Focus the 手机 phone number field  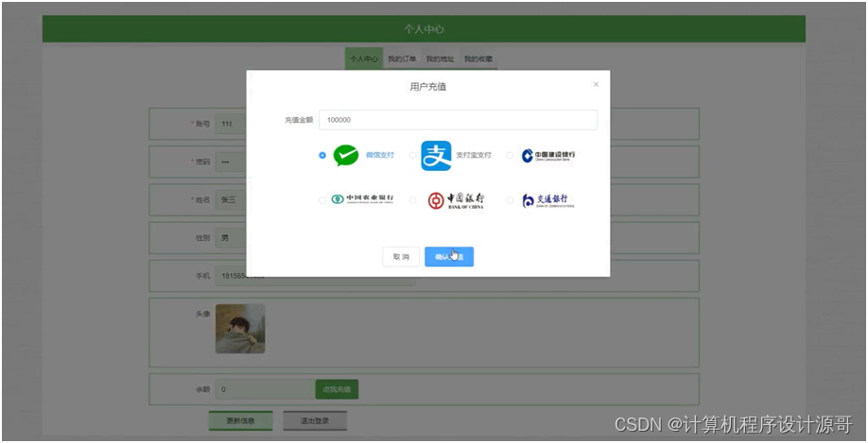[x=315, y=276]
